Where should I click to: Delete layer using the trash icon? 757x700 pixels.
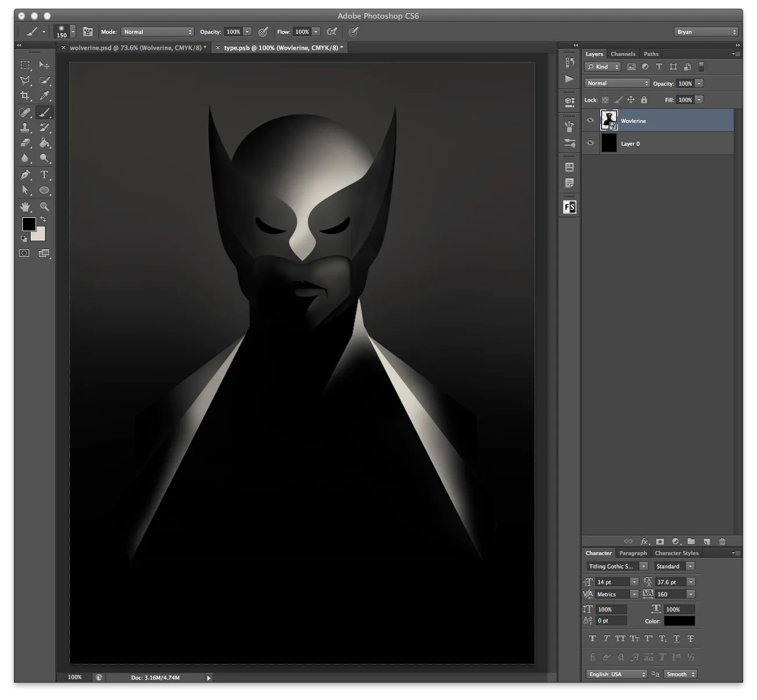point(722,542)
